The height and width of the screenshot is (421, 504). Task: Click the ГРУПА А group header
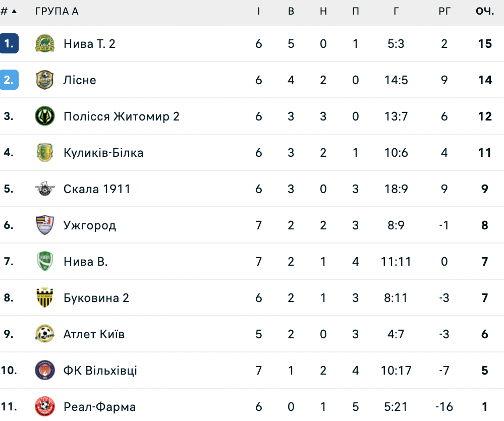pos(57,11)
